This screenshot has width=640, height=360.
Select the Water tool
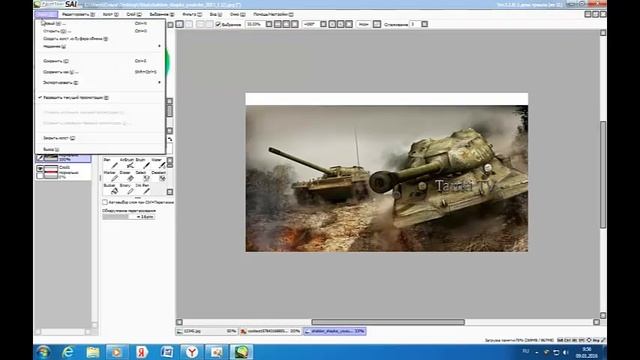tap(158, 163)
